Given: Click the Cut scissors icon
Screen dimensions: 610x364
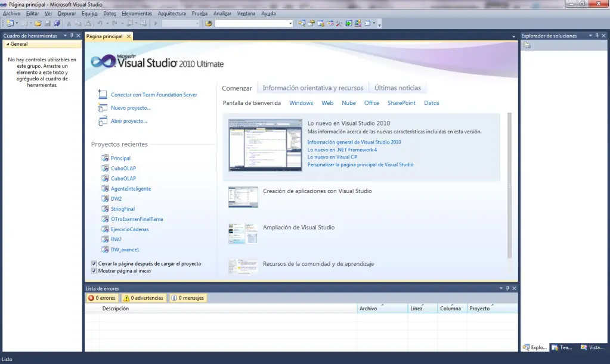Looking at the screenshot, I should point(69,23).
